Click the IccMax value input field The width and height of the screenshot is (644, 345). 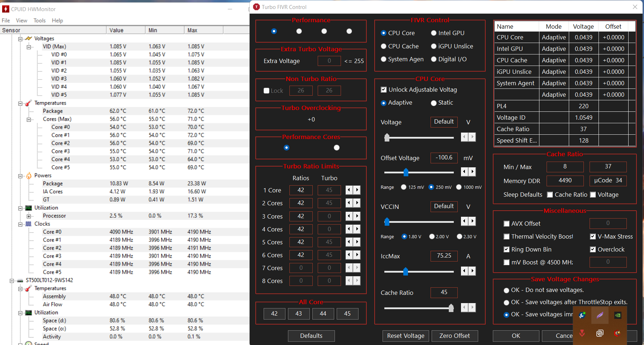tap(444, 256)
